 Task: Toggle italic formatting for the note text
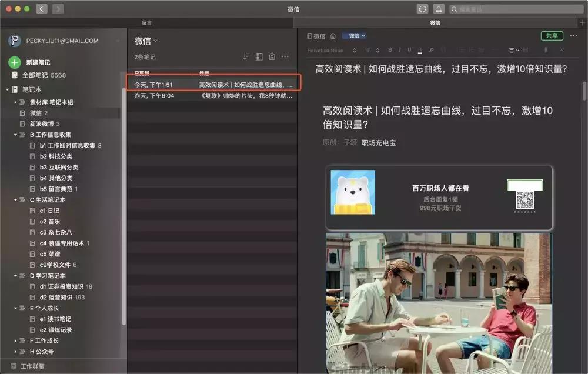(399, 50)
